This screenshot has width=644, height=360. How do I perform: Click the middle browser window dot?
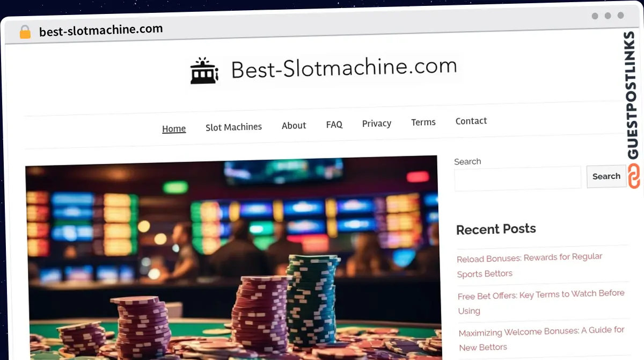(608, 16)
